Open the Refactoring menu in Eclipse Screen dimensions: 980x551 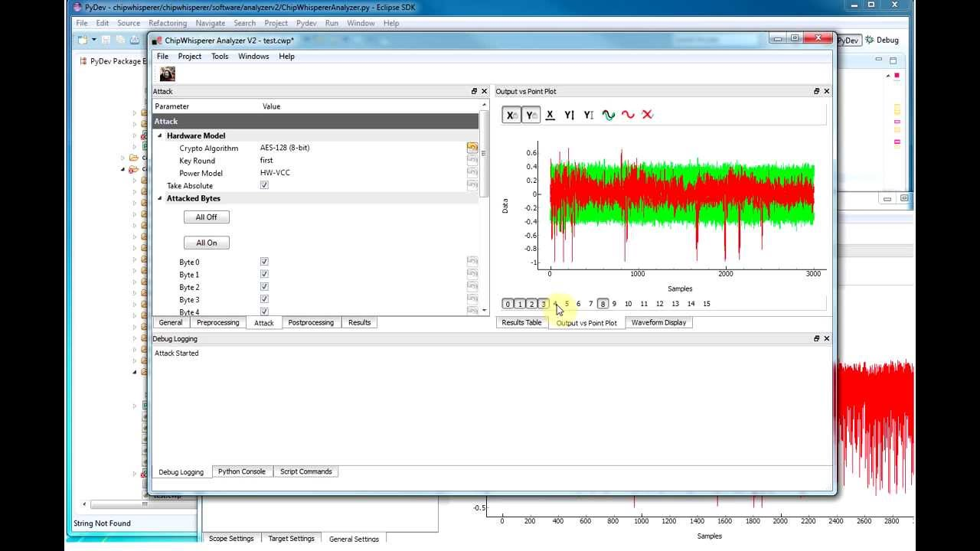168,23
